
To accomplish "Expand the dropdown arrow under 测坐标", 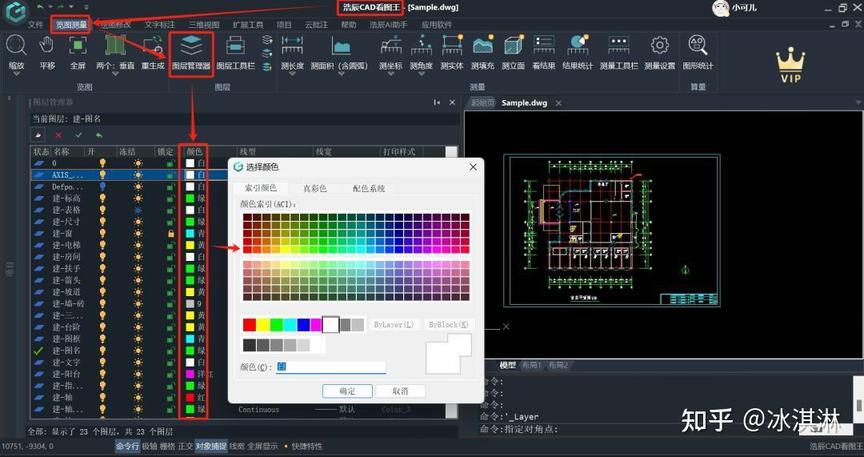I will pyautogui.click(x=391, y=74).
